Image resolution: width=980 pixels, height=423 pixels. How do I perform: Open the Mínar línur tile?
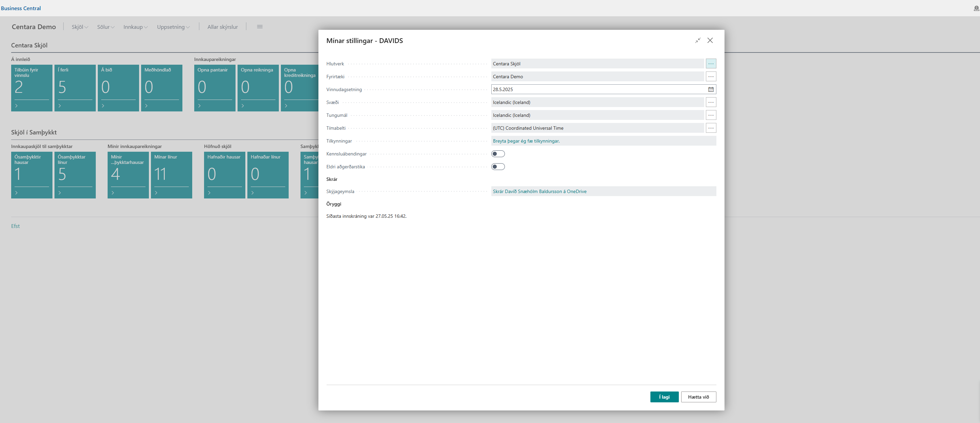tap(172, 175)
